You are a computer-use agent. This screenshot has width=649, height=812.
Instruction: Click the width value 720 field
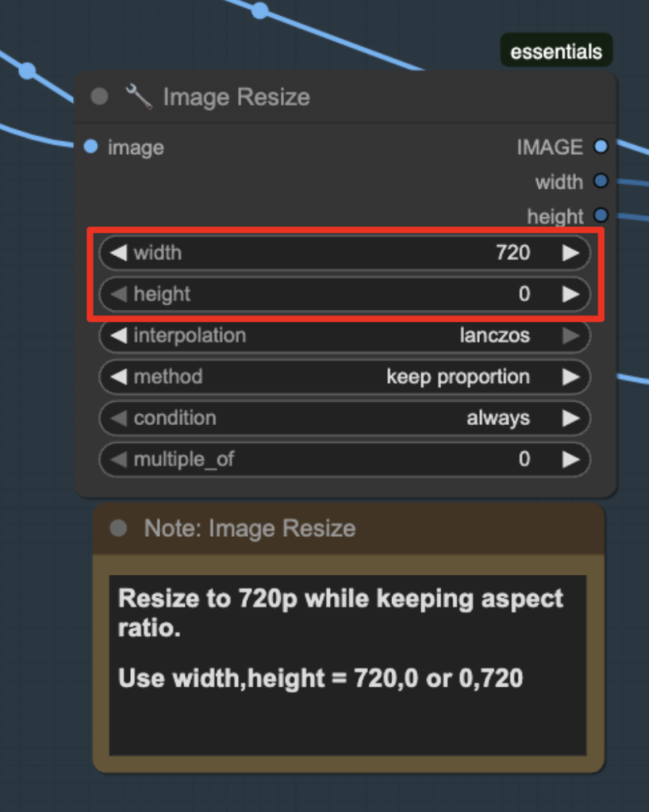(344, 253)
